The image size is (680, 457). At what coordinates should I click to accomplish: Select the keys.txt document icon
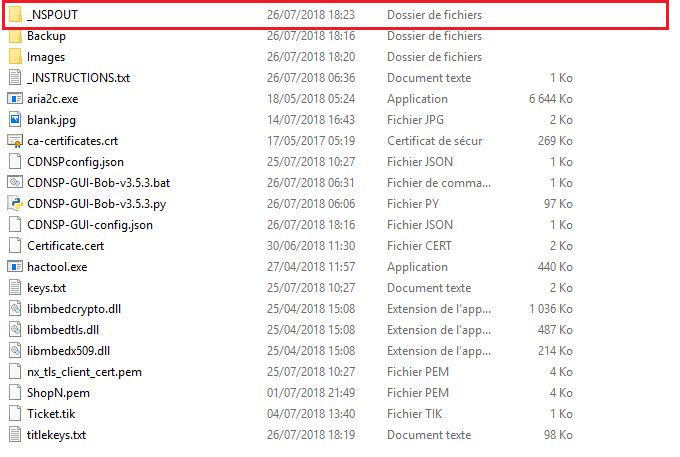[15, 288]
